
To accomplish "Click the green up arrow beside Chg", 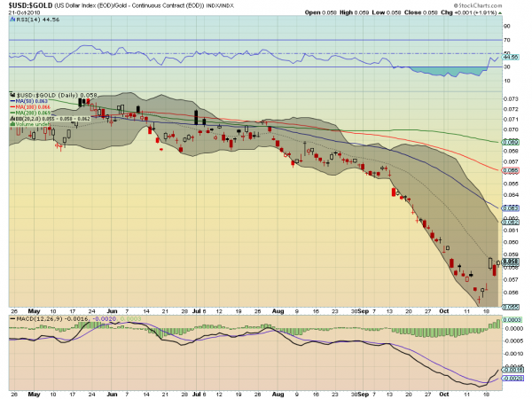I will (x=500, y=13).
